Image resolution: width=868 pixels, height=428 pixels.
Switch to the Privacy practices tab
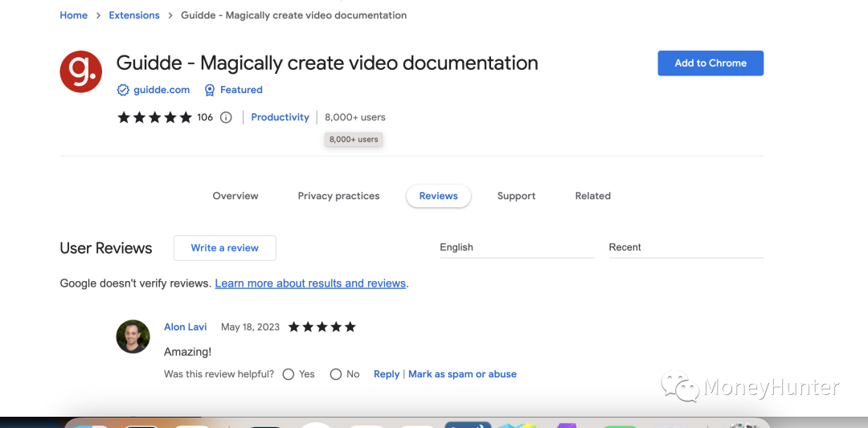tap(339, 196)
